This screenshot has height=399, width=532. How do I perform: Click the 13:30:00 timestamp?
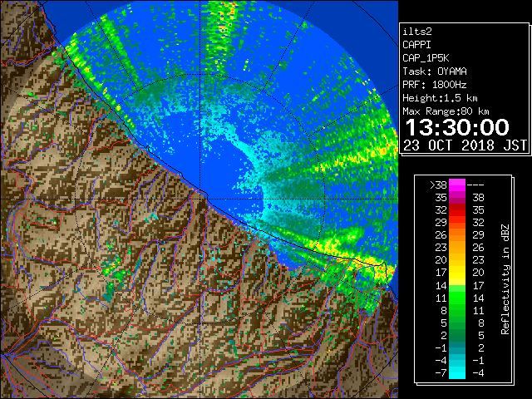pyautogui.click(x=457, y=127)
